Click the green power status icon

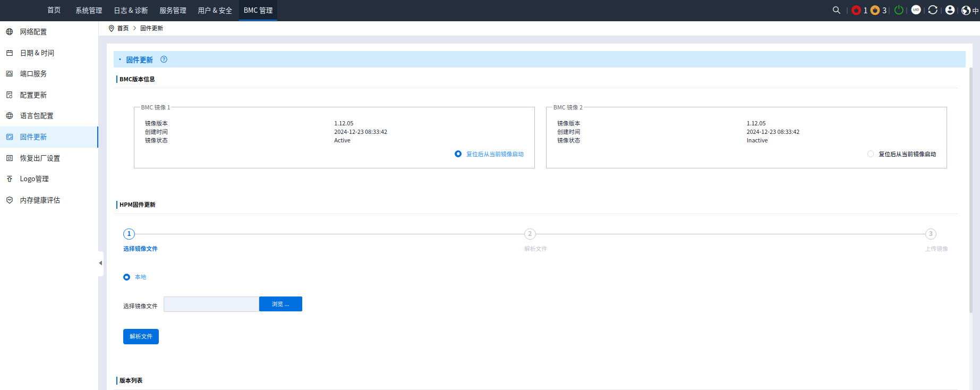(x=899, y=10)
